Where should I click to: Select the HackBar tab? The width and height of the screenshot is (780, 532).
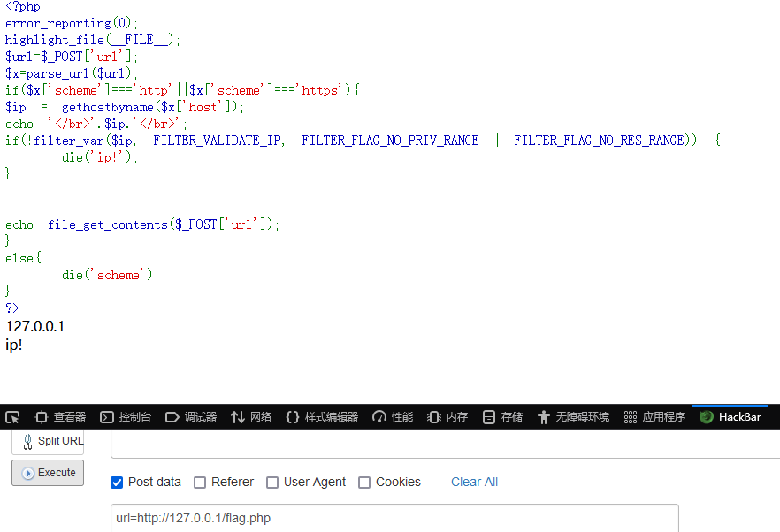coord(730,417)
